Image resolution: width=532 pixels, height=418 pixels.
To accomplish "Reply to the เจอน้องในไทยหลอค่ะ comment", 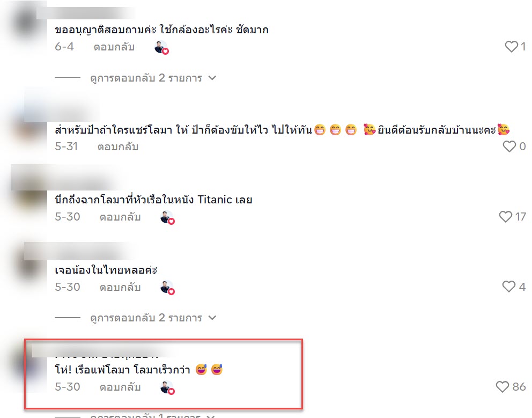I will pos(120,287).
